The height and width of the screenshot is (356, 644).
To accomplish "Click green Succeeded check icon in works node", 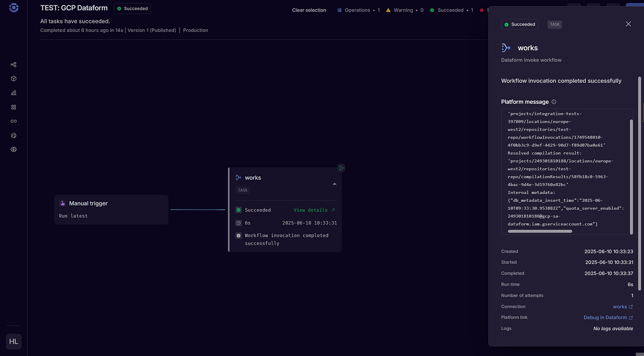I will pos(238,210).
